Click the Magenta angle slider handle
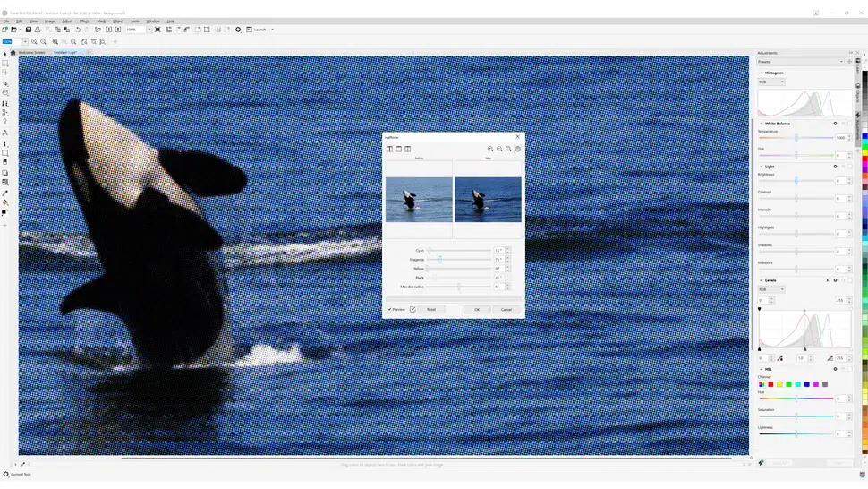The image size is (868, 489). click(x=440, y=259)
